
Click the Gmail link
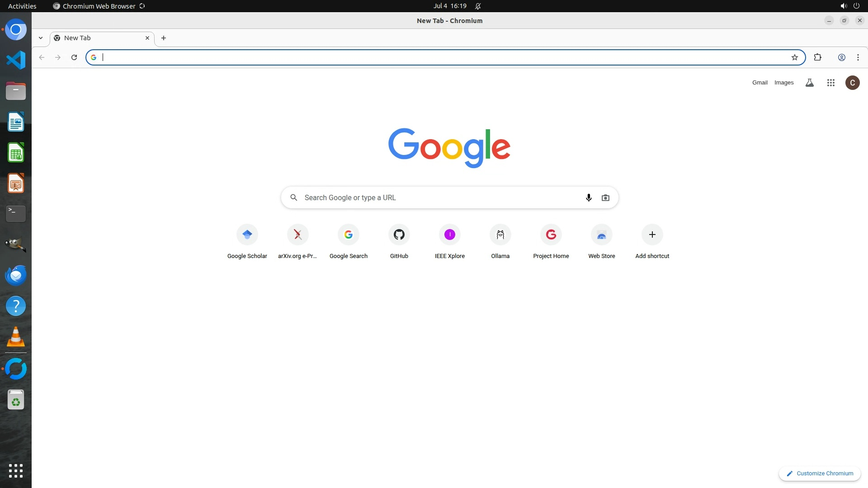pos(759,83)
